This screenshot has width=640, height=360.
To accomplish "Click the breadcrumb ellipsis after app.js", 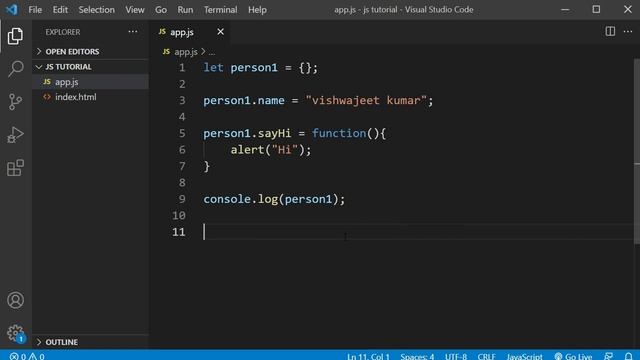I will pos(211,52).
